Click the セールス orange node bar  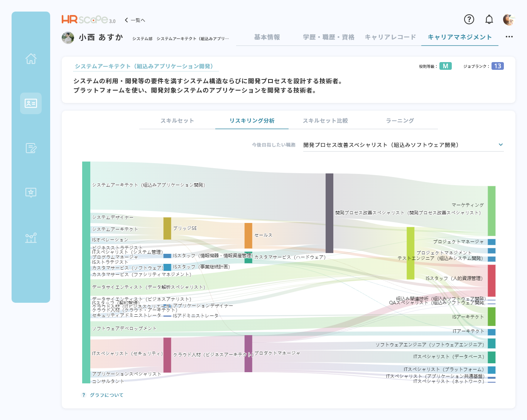click(x=248, y=236)
